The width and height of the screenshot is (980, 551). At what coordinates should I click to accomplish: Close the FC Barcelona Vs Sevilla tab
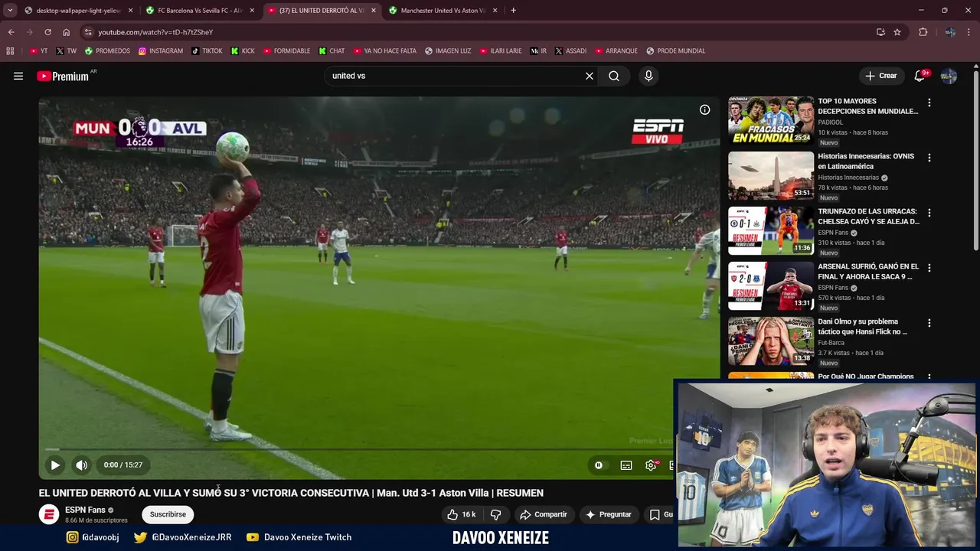(x=252, y=11)
